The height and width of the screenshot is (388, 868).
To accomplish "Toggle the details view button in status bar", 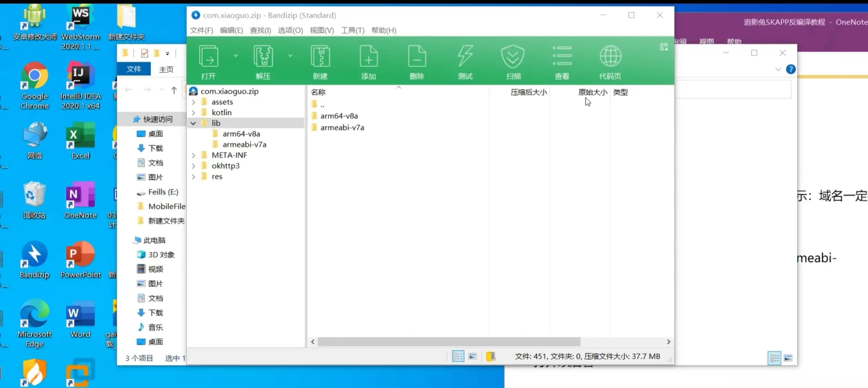I will point(458,357).
